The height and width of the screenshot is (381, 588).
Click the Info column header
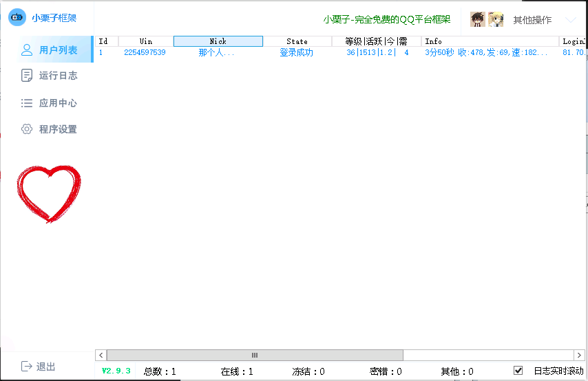(x=490, y=41)
